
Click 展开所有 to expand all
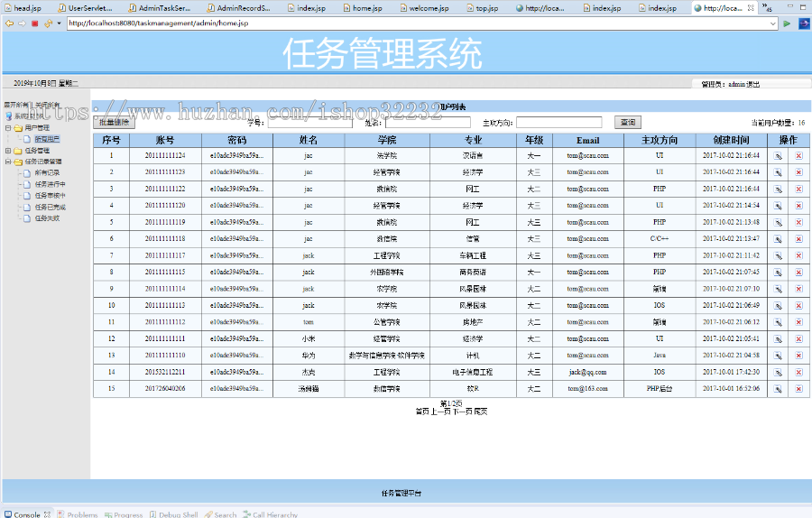pos(16,105)
